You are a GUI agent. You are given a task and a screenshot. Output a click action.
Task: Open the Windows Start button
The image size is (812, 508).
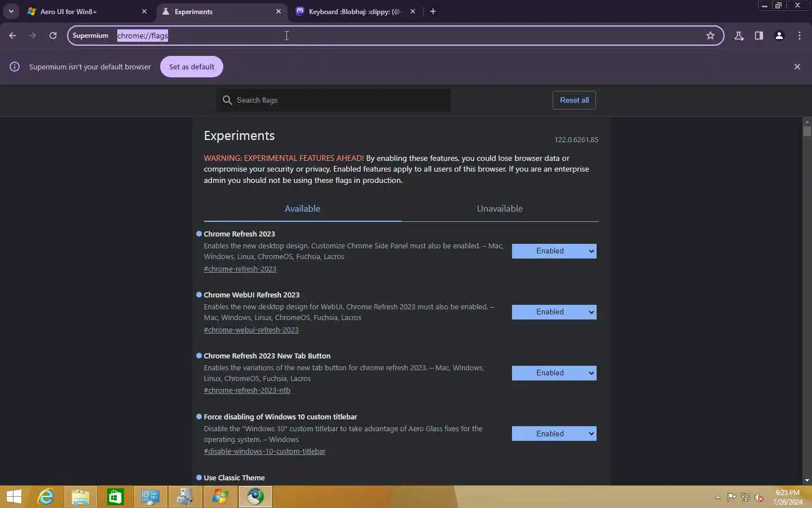coord(14,497)
